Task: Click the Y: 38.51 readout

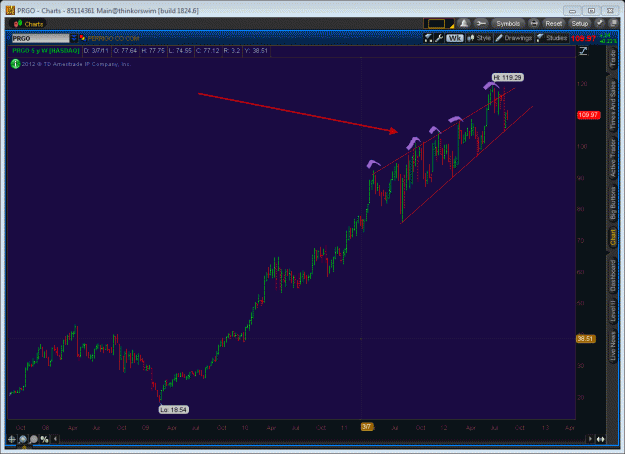Action: (256, 51)
